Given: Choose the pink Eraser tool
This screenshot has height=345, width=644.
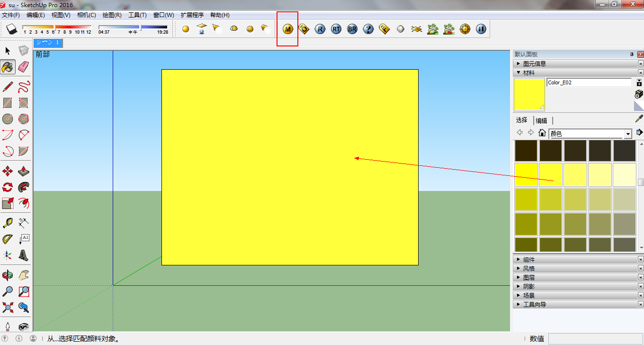Looking at the screenshot, I should [24, 67].
